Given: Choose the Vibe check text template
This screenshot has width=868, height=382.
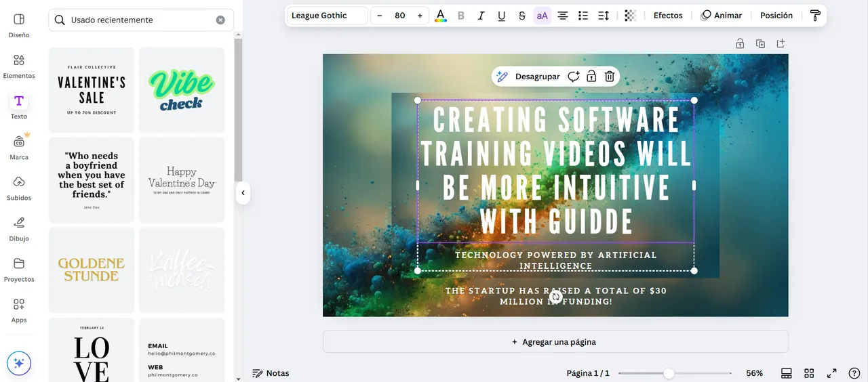Looking at the screenshot, I should (182, 90).
